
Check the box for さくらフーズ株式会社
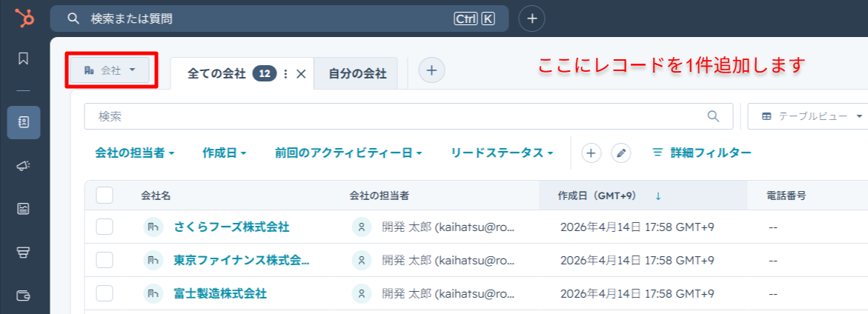tap(105, 227)
